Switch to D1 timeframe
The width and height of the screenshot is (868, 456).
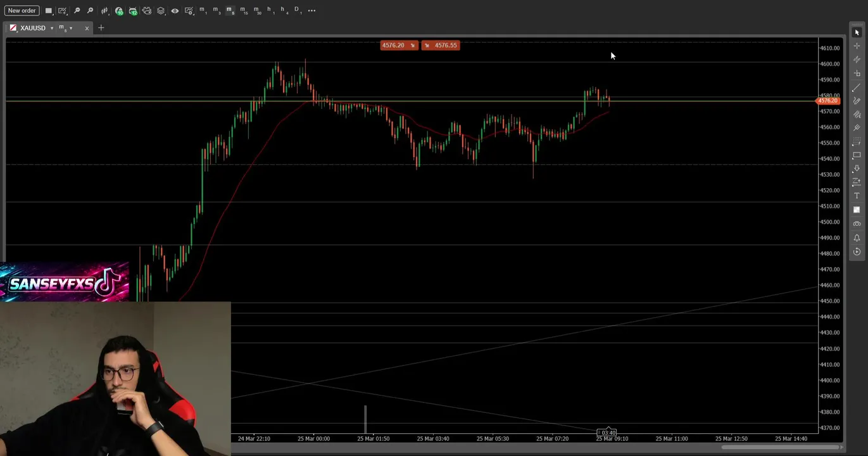[x=298, y=11]
